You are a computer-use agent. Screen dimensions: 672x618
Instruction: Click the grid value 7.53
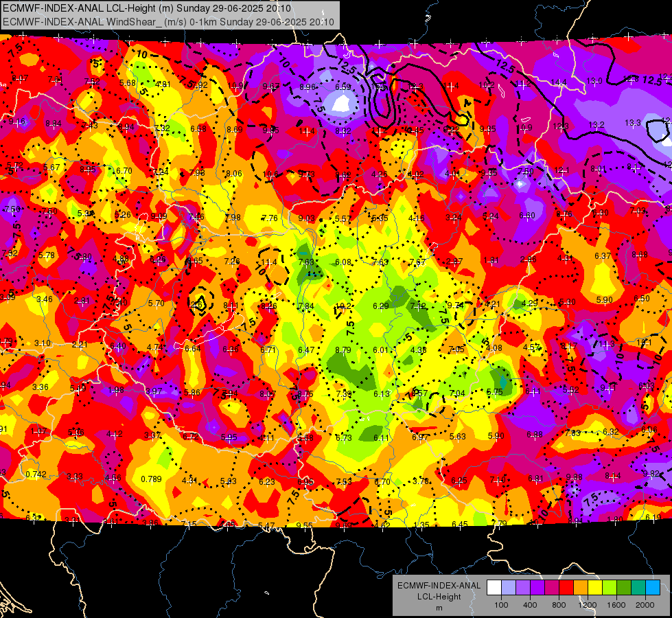click(x=344, y=481)
